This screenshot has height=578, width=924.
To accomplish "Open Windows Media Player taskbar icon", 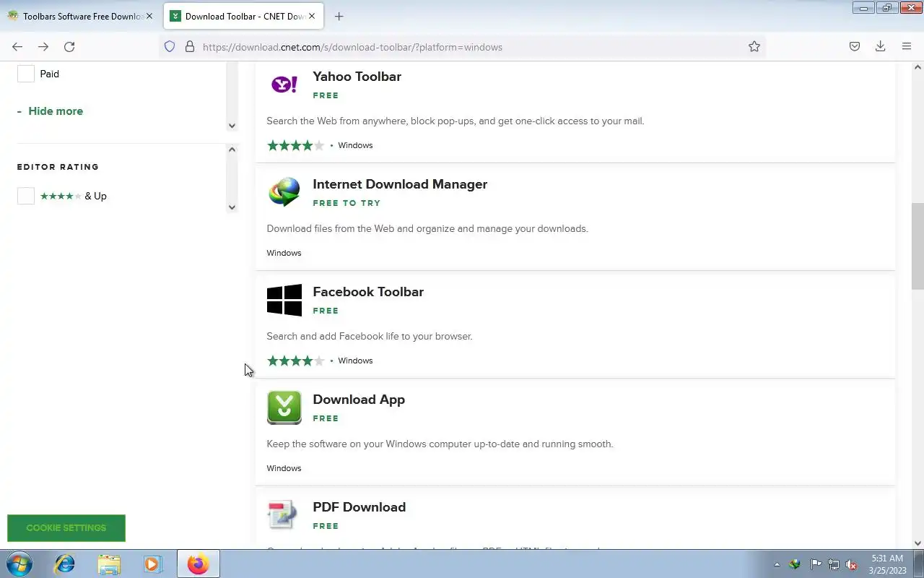I will [152, 564].
